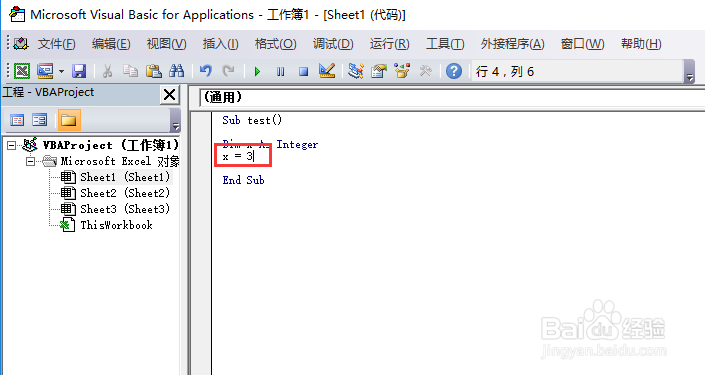Close the Project VBAProject pane
Screen dimensions: 705x375
[x=170, y=94]
